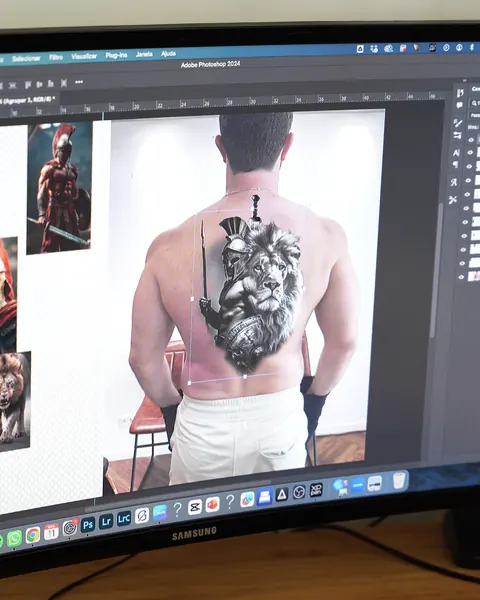Click the Google Drive menu bar icon
Viewport: 480px width, 600px height.
pos(360,49)
